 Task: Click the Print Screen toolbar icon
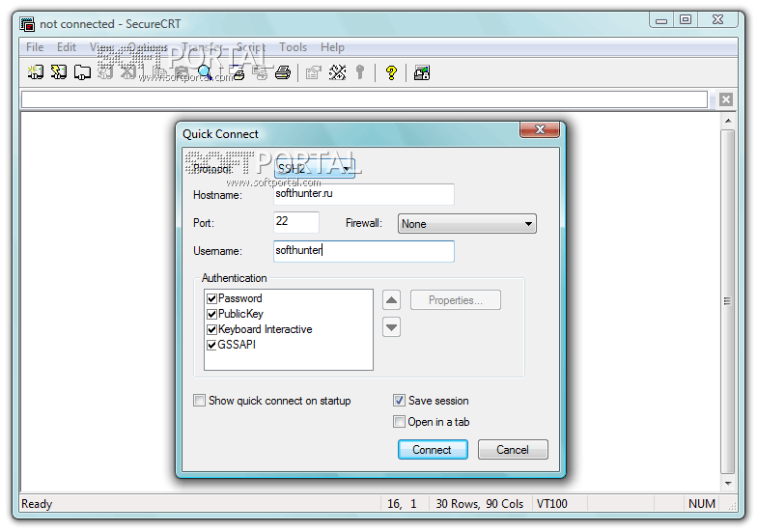[x=238, y=72]
